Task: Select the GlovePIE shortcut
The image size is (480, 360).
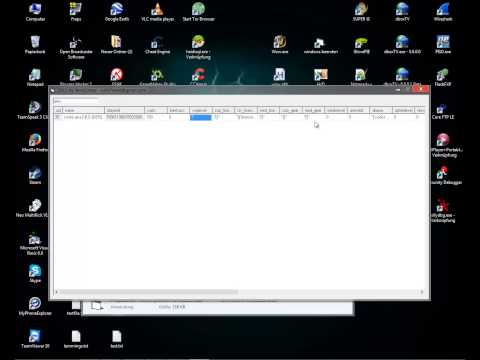Action: [x=361, y=45]
